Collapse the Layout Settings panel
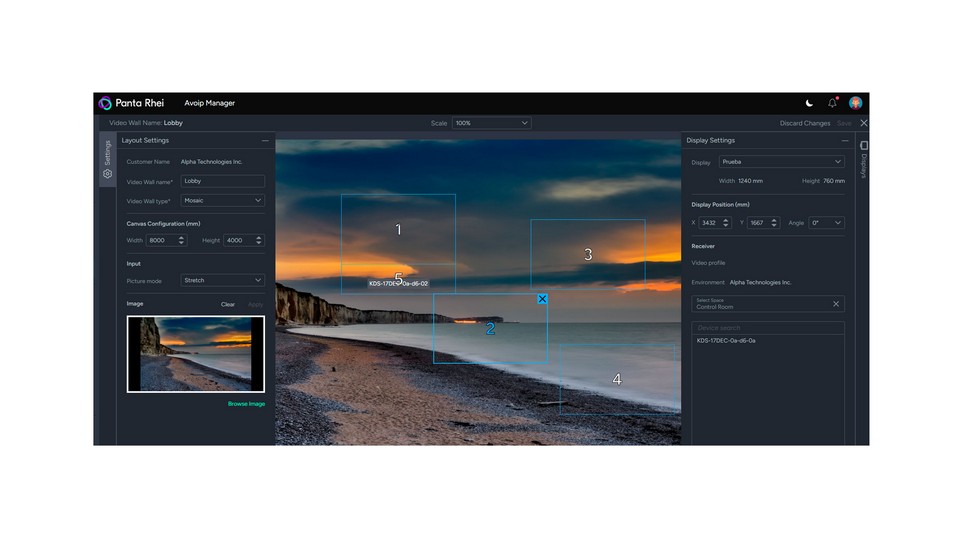This screenshot has width=960, height=540. (265, 140)
